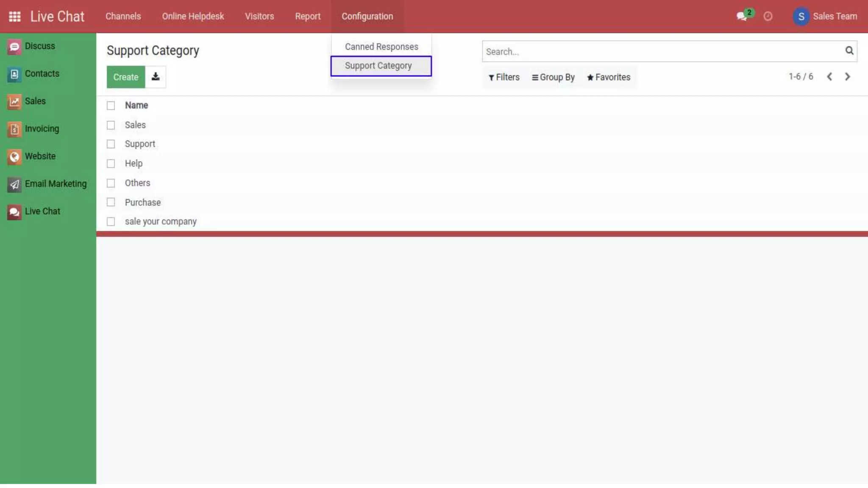Viewport: 868px width, 488px height.
Task: Open the Email Marketing app icon
Action: tap(14, 184)
